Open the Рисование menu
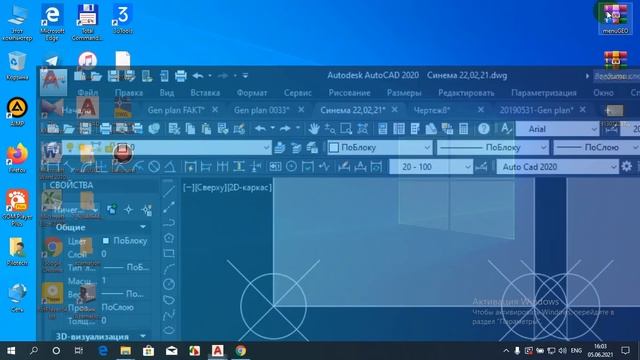The image size is (640, 360). (349, 93)
